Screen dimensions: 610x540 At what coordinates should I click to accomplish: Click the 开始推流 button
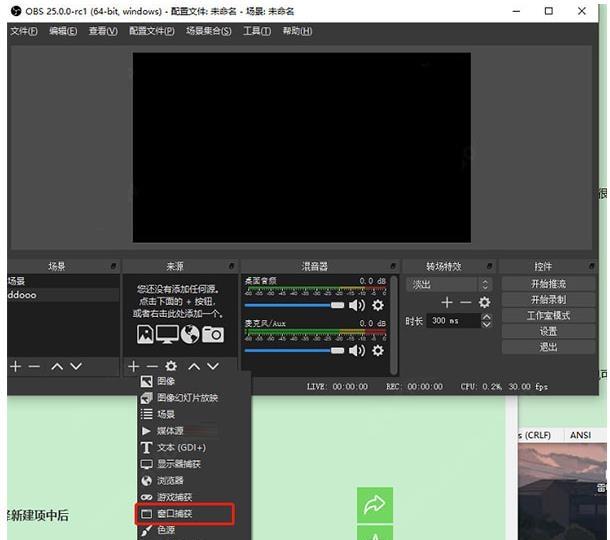(x=548, y=284)
